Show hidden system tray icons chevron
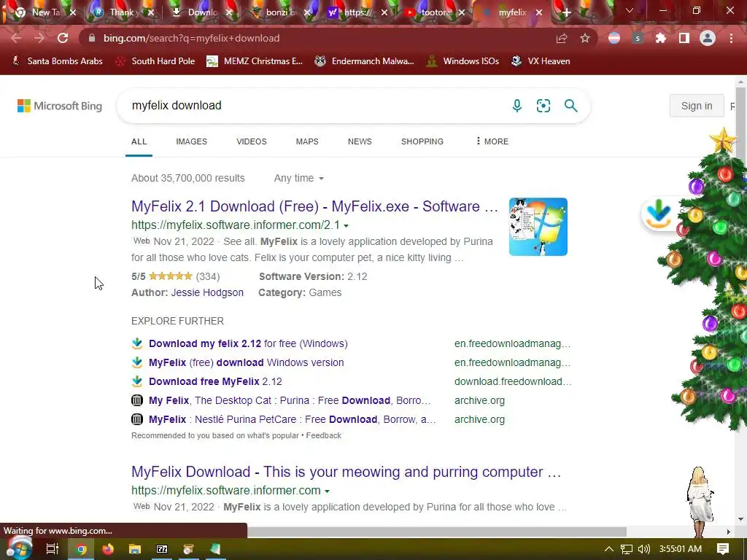 pos(609,549)
